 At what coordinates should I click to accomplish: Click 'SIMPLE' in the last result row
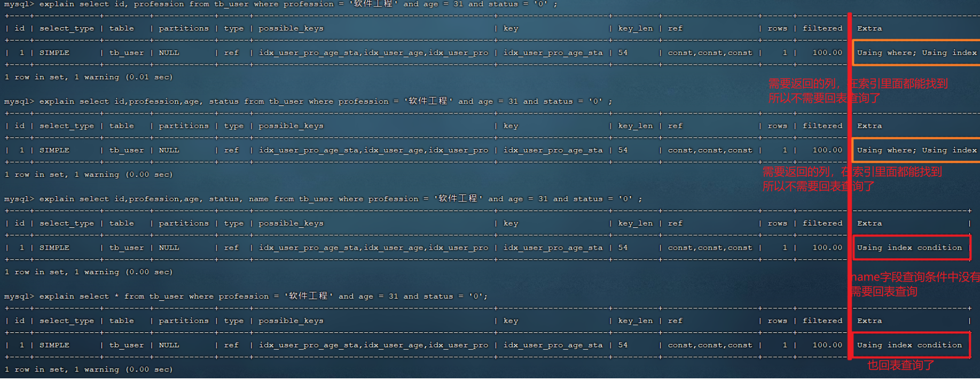(54, 345)
